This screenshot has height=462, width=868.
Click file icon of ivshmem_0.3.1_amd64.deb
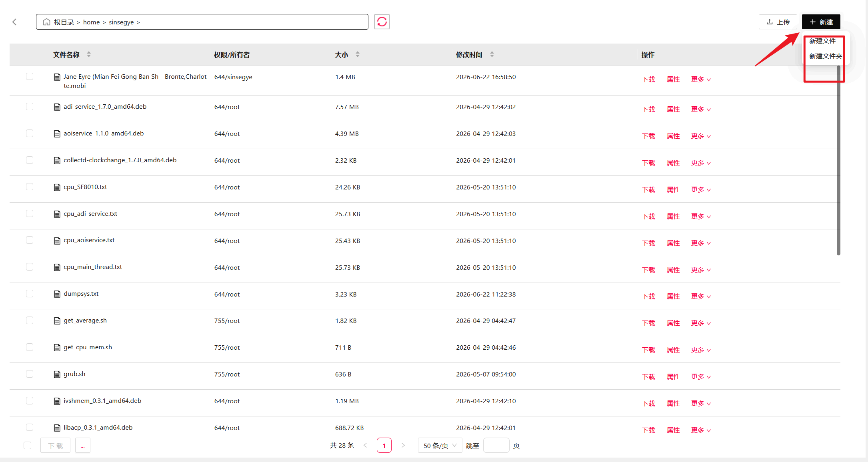57,401
